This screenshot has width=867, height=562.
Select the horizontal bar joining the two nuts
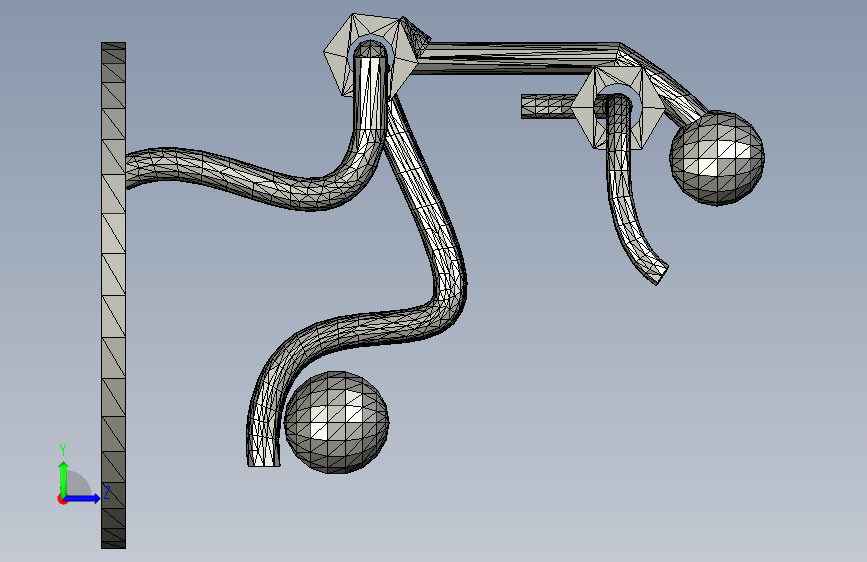514,58
